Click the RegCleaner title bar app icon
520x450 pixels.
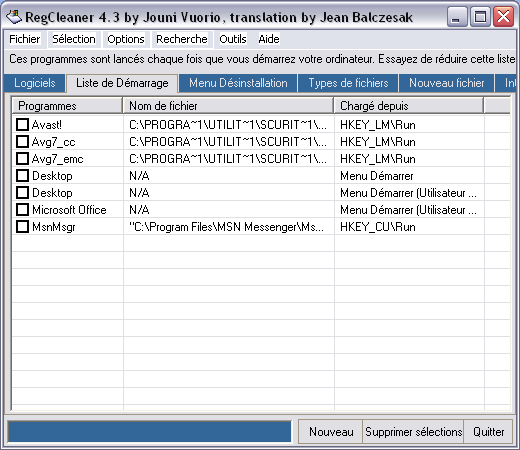[x=14, y=17]
